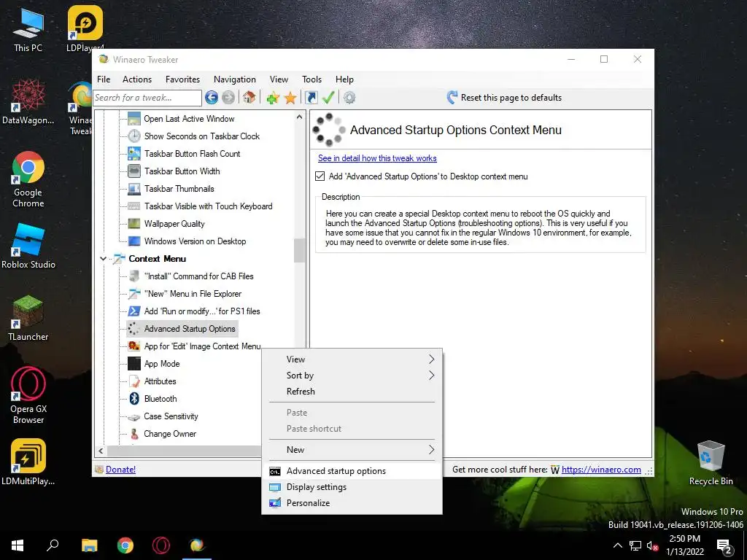Select "Install" Command for CAB Files
The image size is (747, 560).
[x=198, y=276]
